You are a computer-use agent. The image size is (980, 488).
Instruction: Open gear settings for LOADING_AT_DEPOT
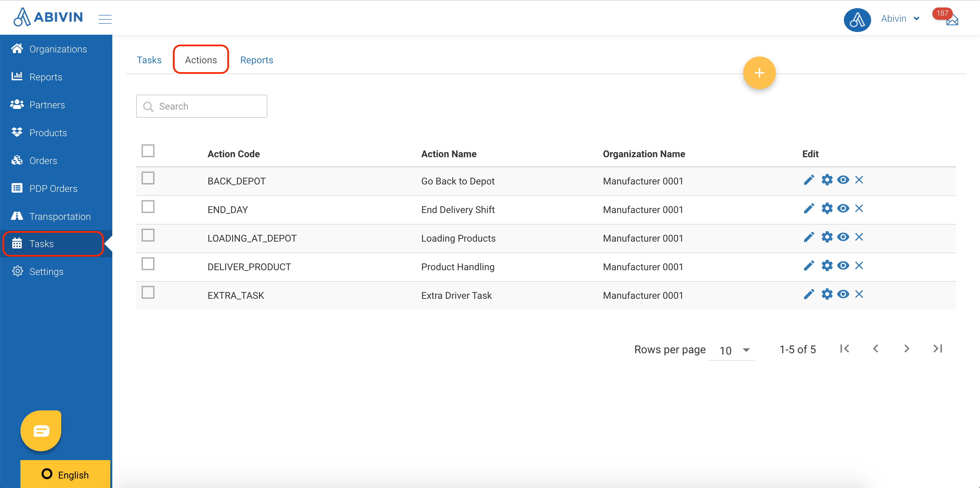point(827,237)
